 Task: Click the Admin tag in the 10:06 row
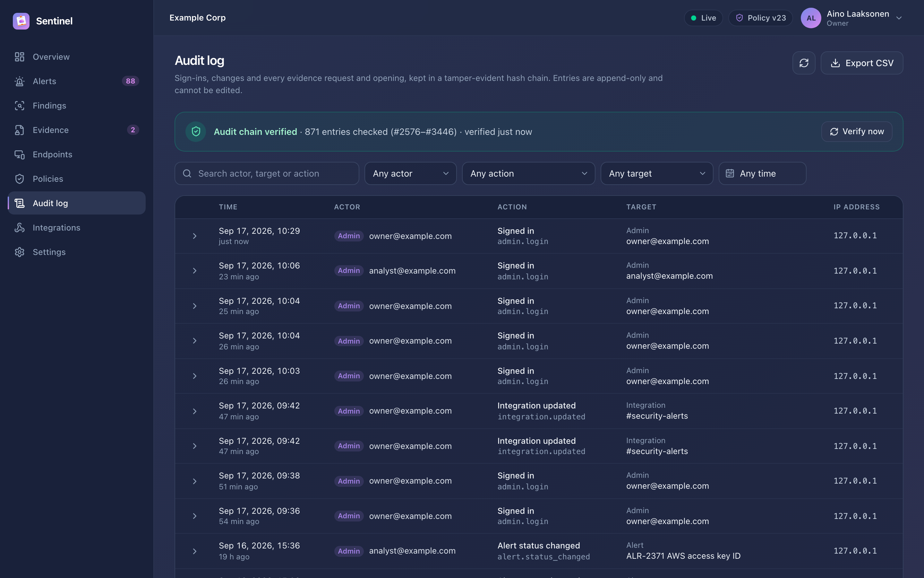click(349, 271)
